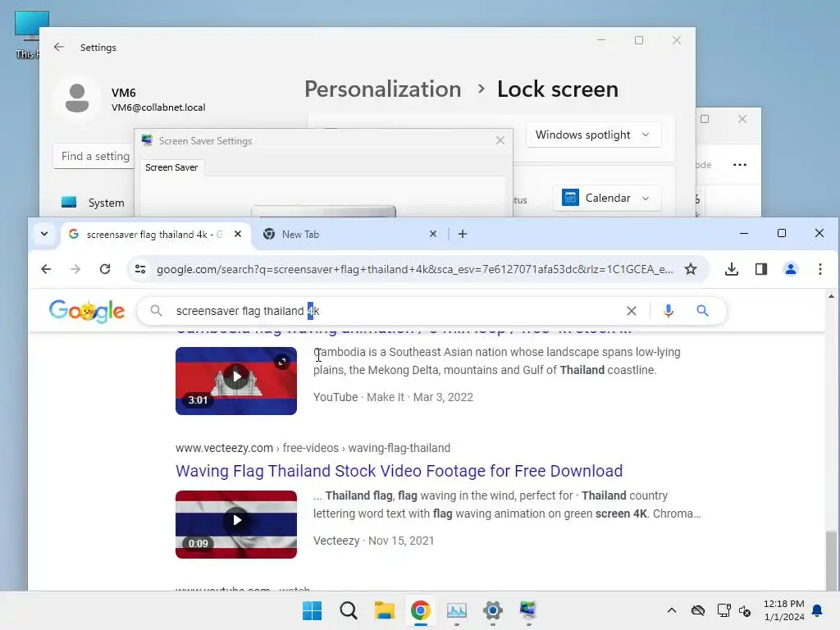Open the Google logo homepage
This screenshot has width=840, height=630.
click(x=87, y=311)
